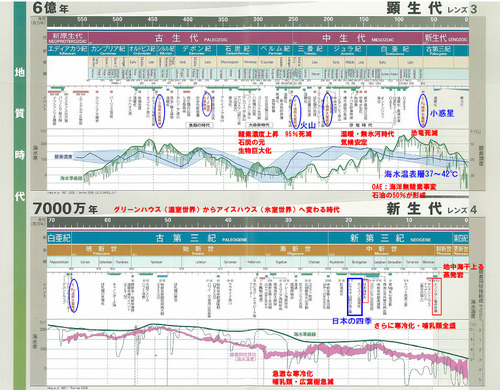
Task: Click the red 酸素濃度上昇 note
Action: click(258, 134)
